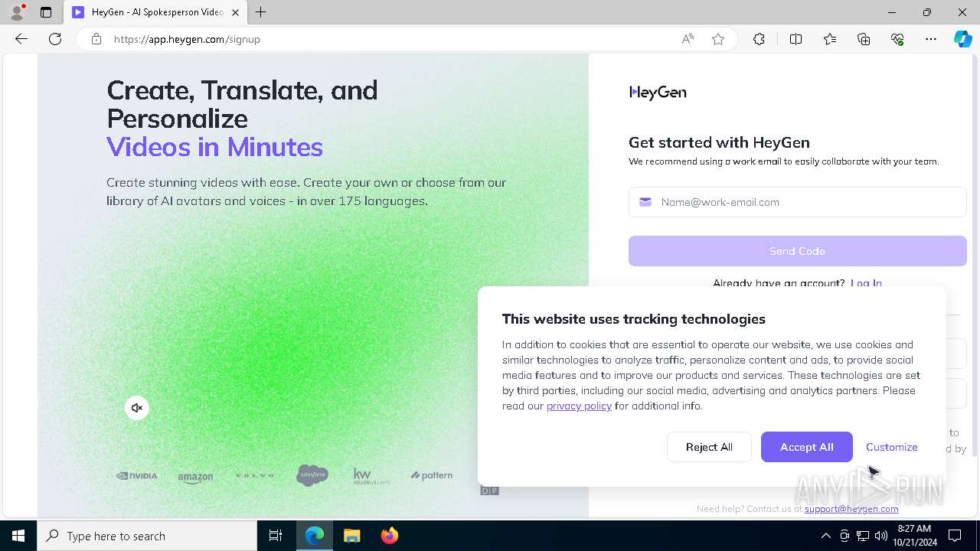
Task: Open Edge Settings and more menu
Action: point(931,39)
